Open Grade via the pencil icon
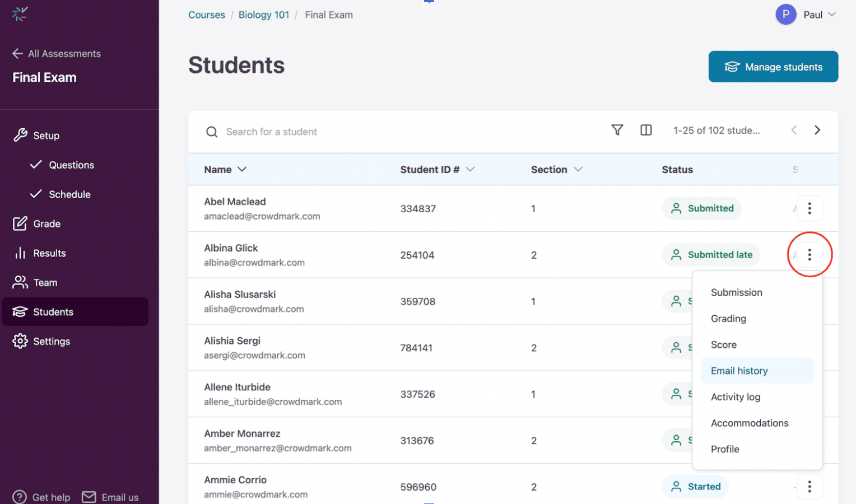 [x=20, y=223]
